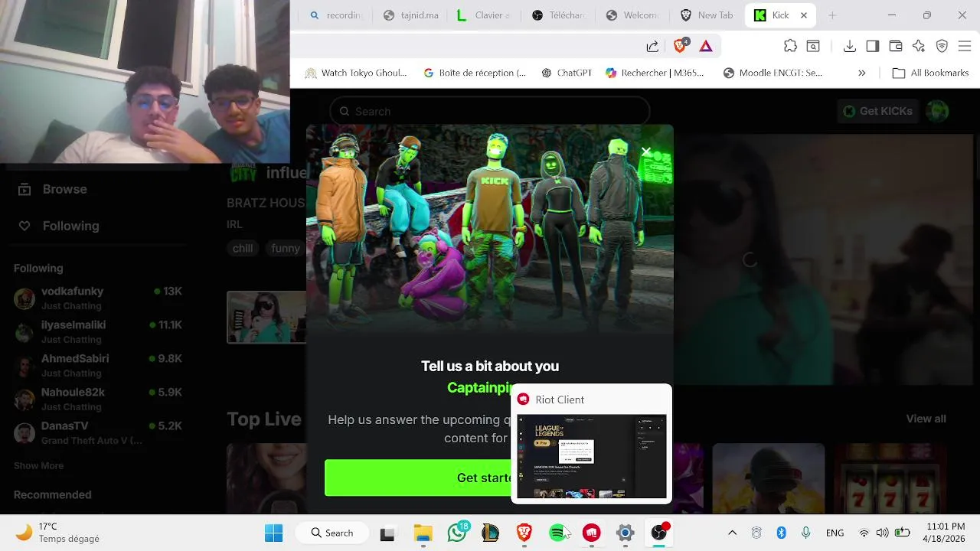This screenshot has width=980, height=551.
Task: Open Brave Wallet icon
Action: coord(895,46)
